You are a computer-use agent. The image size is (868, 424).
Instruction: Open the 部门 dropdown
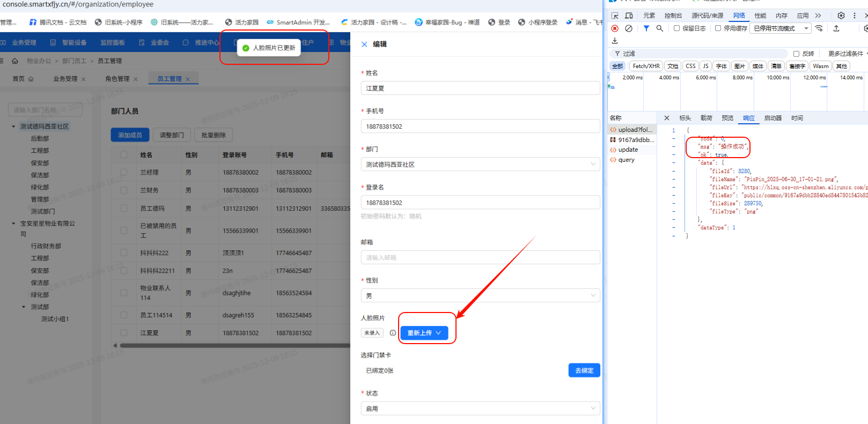click(480, 165)
